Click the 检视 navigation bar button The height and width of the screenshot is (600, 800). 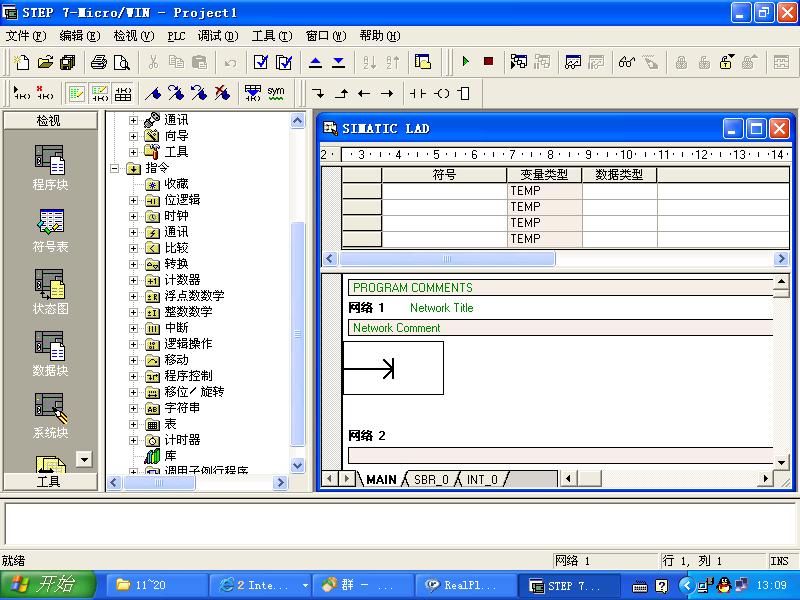click(x=49, y=120)
